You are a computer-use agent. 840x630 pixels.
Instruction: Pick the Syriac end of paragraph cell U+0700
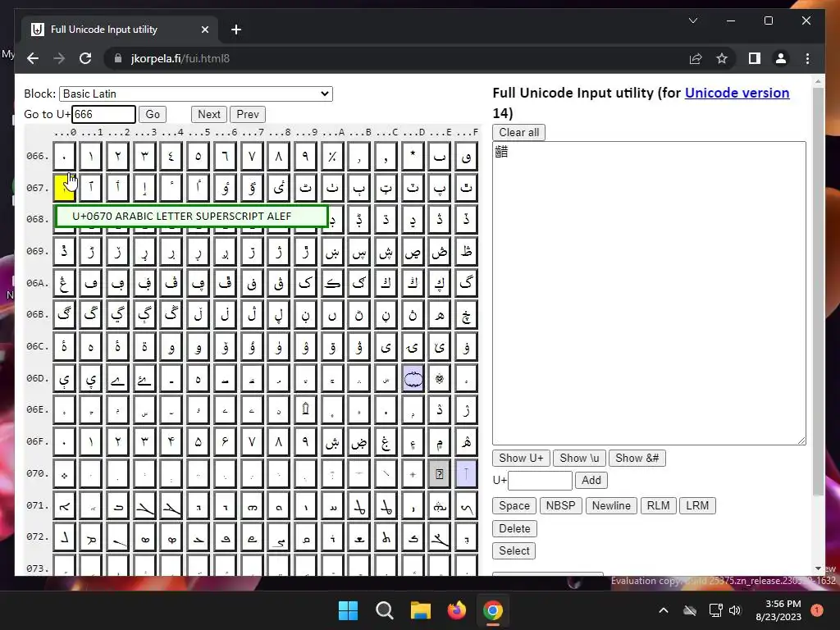click(x=64, y=474)
